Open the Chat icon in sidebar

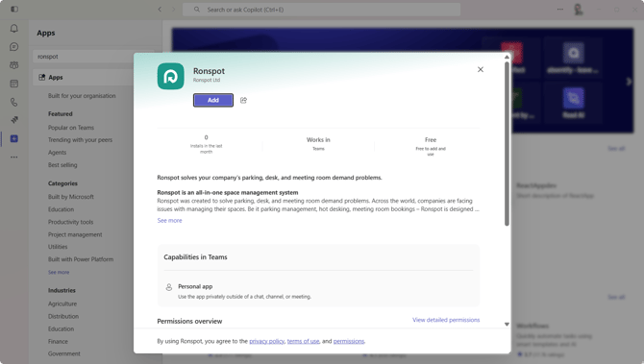tap(14, 47)
